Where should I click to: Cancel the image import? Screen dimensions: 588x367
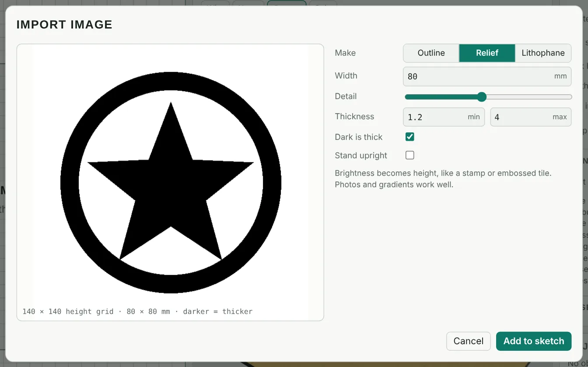point(469,341)
